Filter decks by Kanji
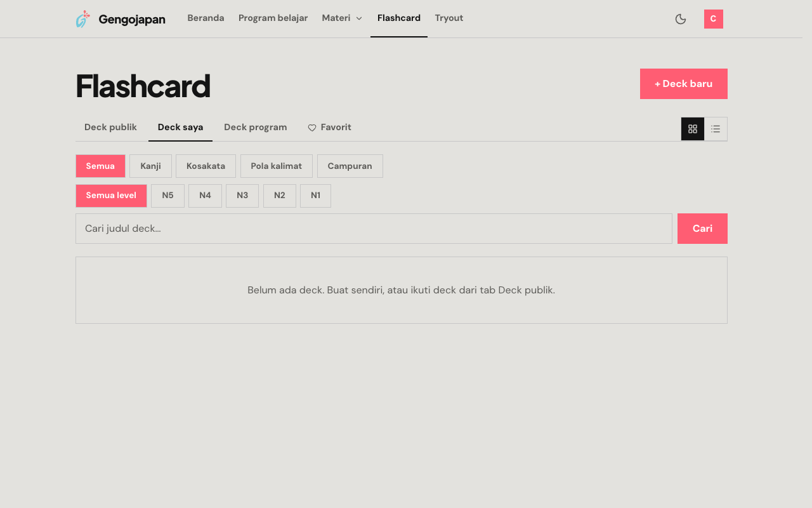The width and height of the screenshot is (812, 508). [x=150, y=166]
